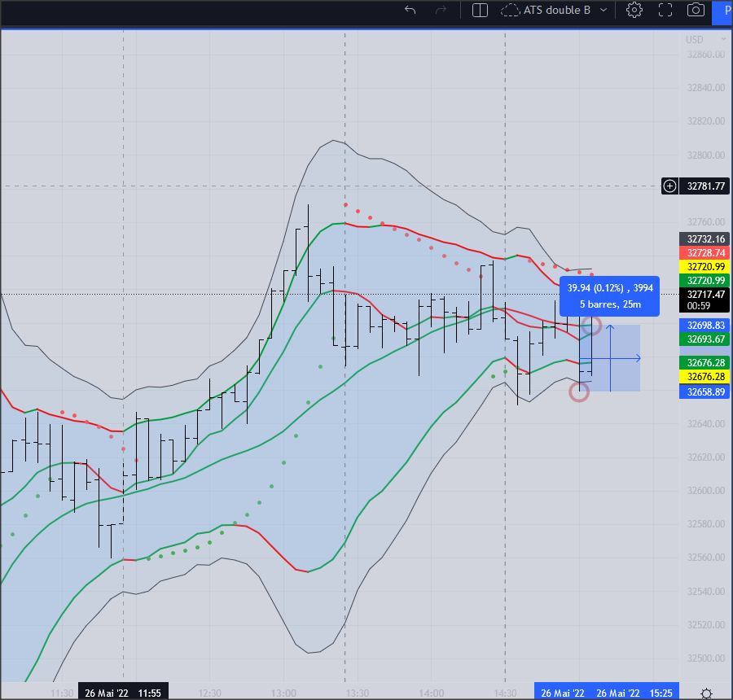The height and width of the screenshot is (700, 733).
Task: Click the 26 Mai '22 11:55 time label
Action: [123, 693]
